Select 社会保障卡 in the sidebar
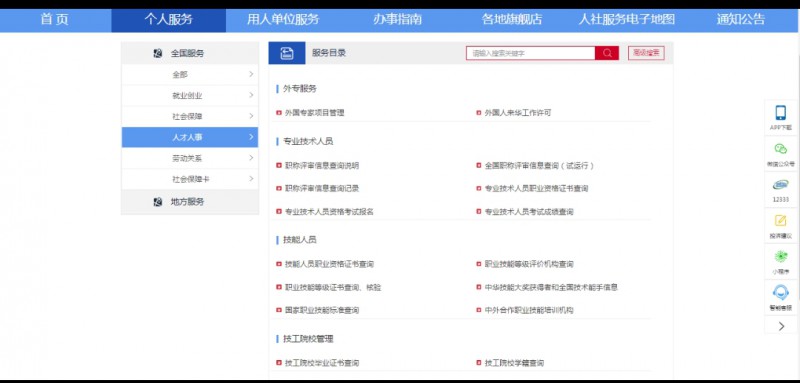This screenshot has width=800, height=383. 190,179
